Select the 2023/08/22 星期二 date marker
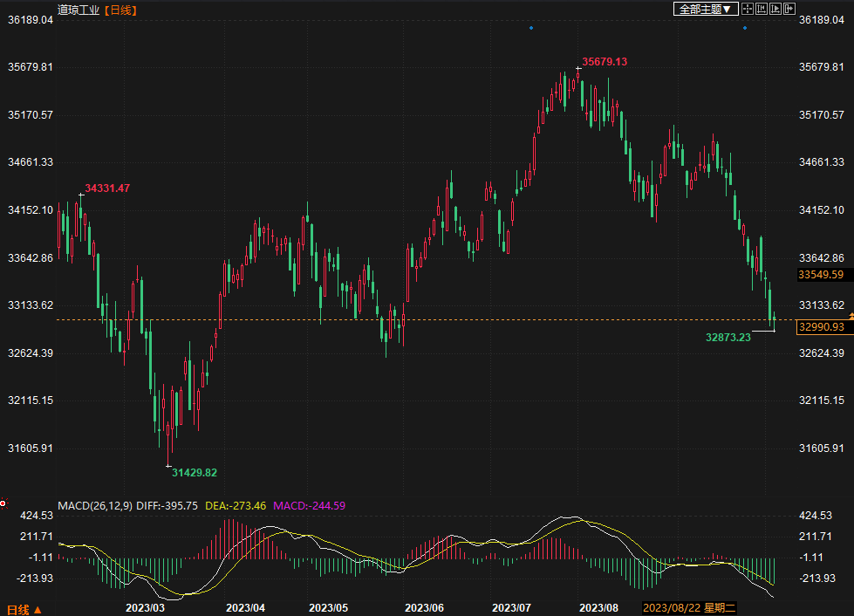854x616 pixels. click(690, 607)
